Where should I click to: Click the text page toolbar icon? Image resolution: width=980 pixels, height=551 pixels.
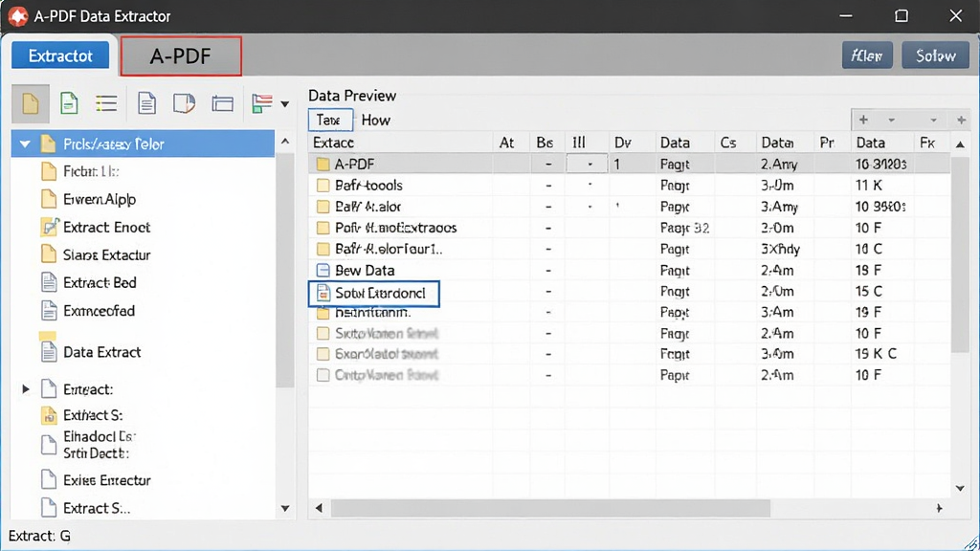[x=146, y=103]
